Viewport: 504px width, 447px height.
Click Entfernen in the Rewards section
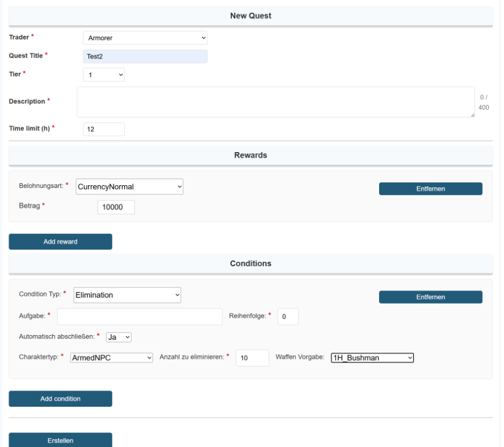pos(431,189)
